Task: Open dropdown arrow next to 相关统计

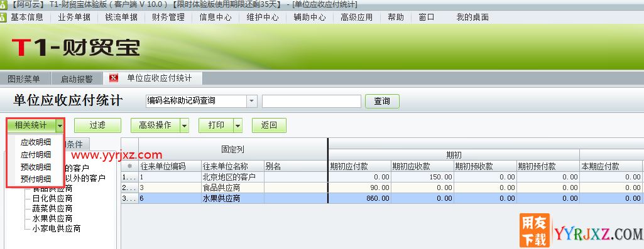Action: 60,125
